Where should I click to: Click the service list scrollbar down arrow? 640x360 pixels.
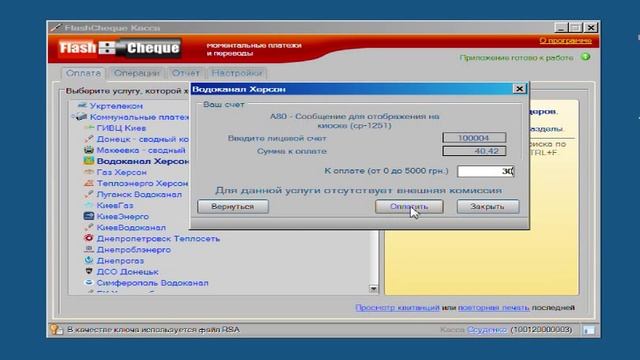[x=373, y=289]
